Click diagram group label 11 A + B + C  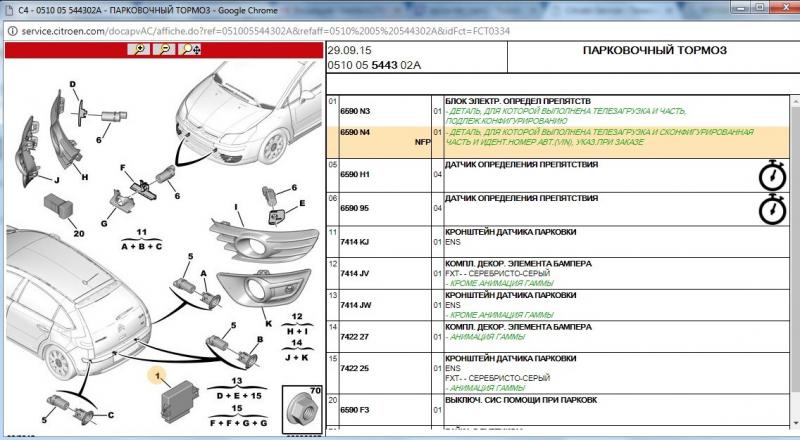[x=141, y=239]
